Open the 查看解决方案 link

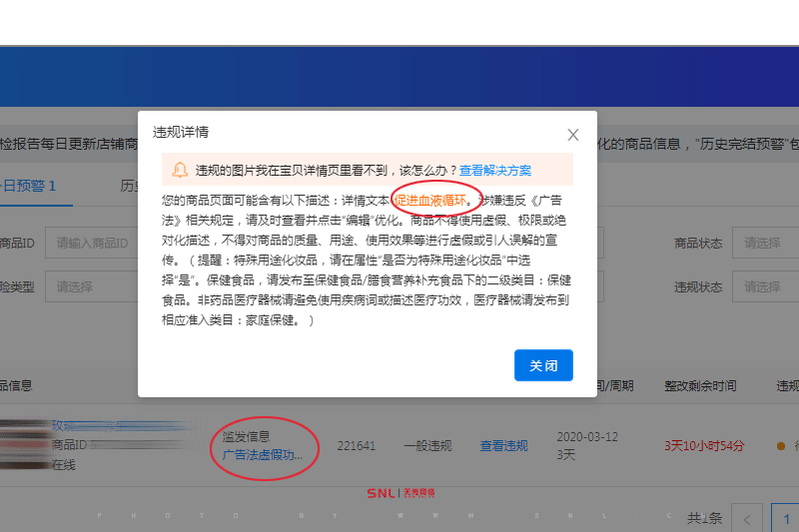pyautogui.click(x=495, y=171)
